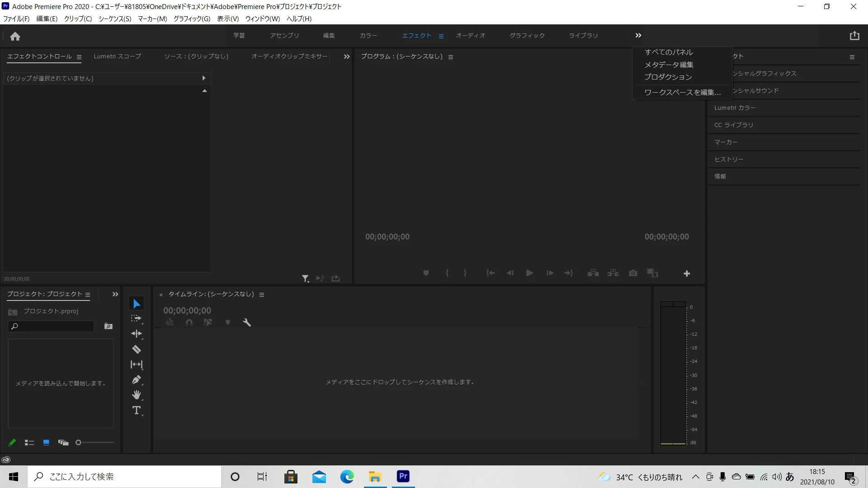Image resolution: width=868 pixels, height=488 pixels.
Task: Open timeline display settings wrench
Action: (x=247, y=322)
